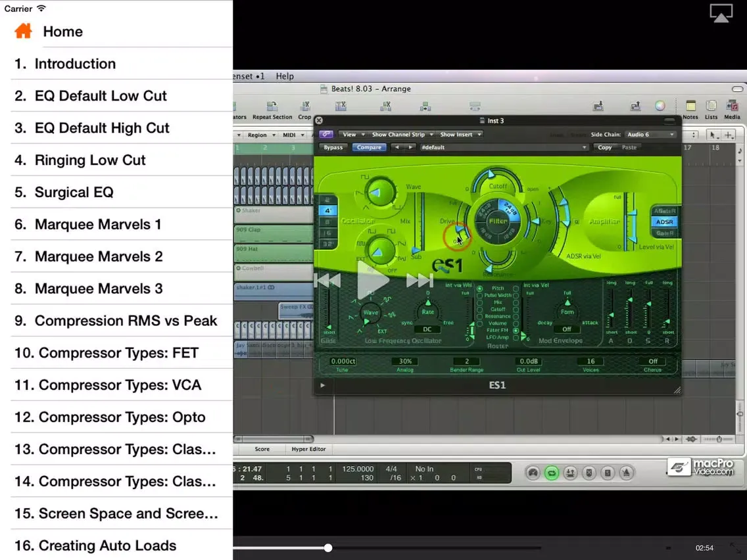Open lesson 5 Surgical EQ
Image resolution: width=747 pixels, height=560 pixels.
coord(74,193)
